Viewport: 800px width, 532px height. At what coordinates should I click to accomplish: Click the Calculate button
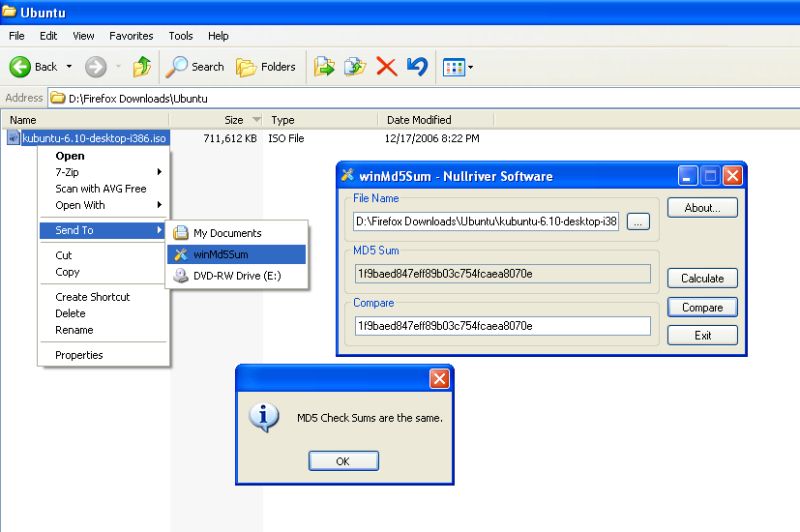tap(703, 278)
